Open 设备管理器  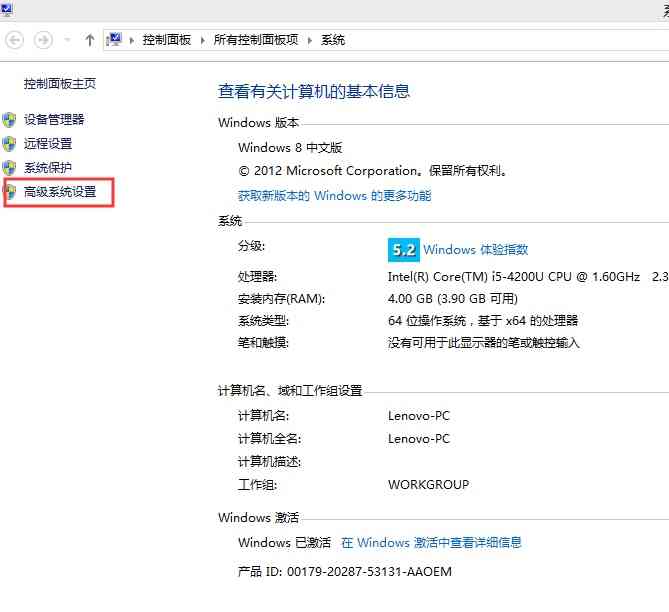pos(54,119)
